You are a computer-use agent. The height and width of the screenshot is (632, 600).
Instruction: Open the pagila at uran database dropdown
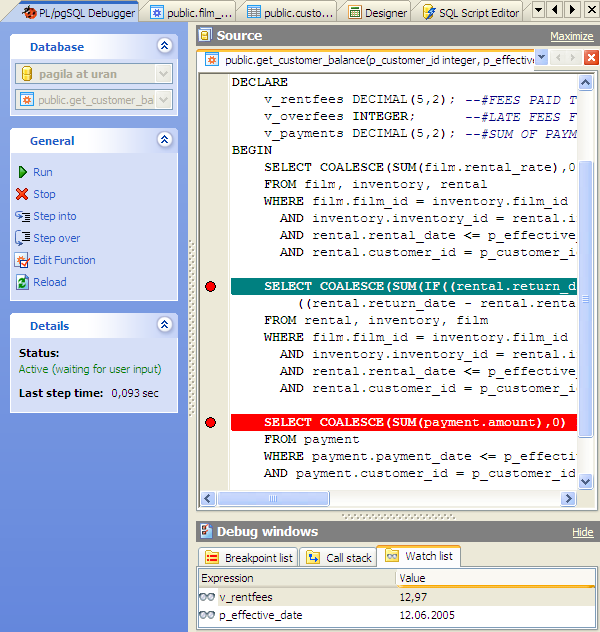pos(164,74)
